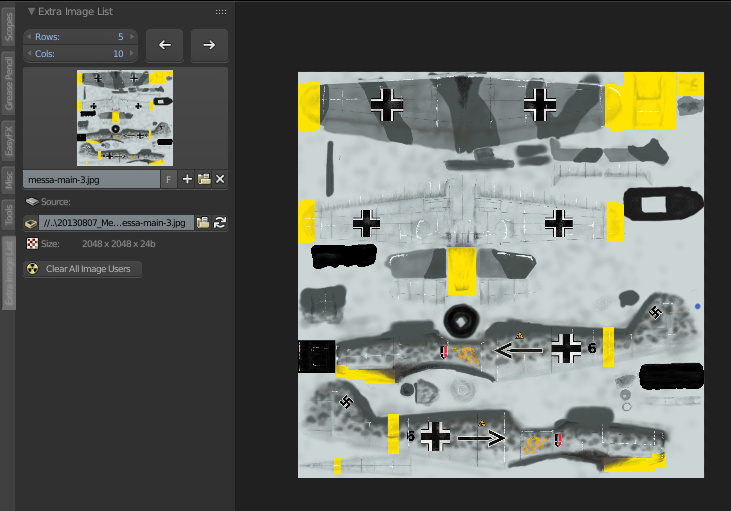Toggle fake user F button
This screenshot has height=511, width=731.
pos(168,180)
